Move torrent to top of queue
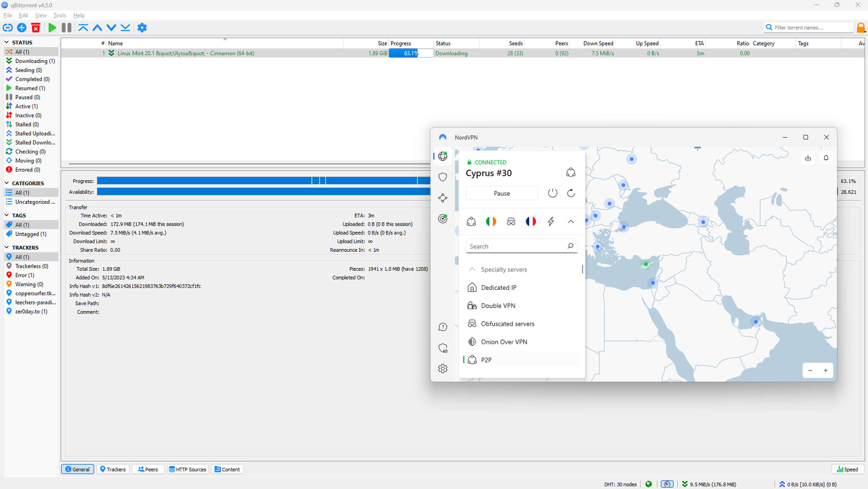 [x=83, y=27]
